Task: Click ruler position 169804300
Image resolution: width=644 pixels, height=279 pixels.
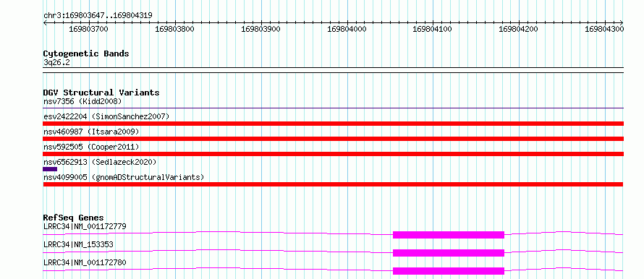Action: [x=605, y=29]
